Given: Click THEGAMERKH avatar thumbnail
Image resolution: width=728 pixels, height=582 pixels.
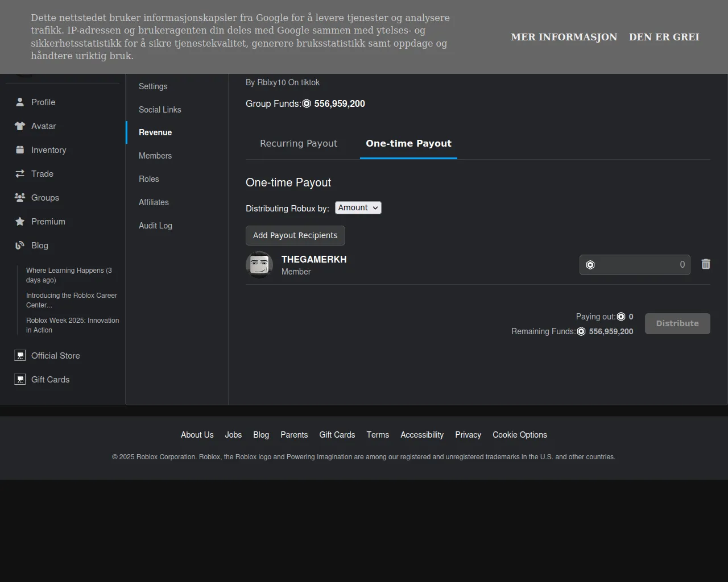Looking at the screenshot, I should (x=259, y=265).
